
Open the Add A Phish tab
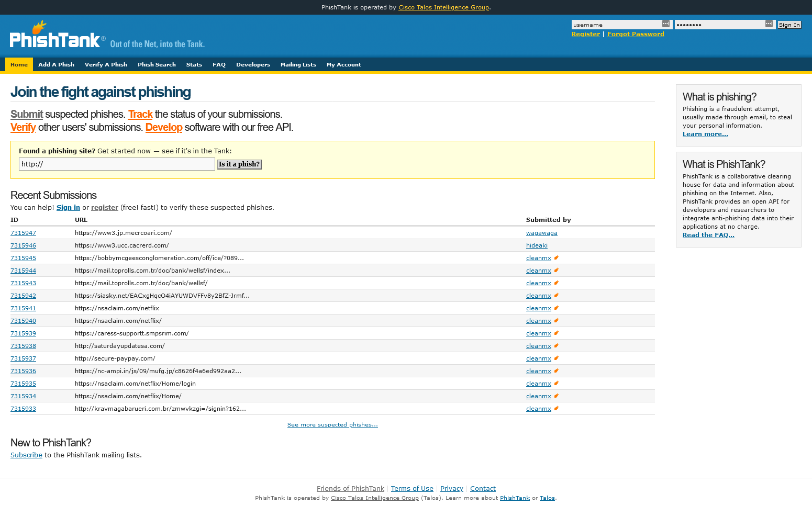click(x=56, y=65)
